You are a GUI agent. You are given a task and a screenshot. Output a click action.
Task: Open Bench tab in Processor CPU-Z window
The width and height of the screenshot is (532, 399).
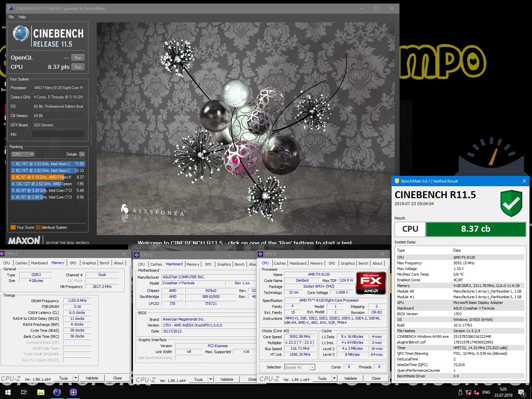(363, 263)
